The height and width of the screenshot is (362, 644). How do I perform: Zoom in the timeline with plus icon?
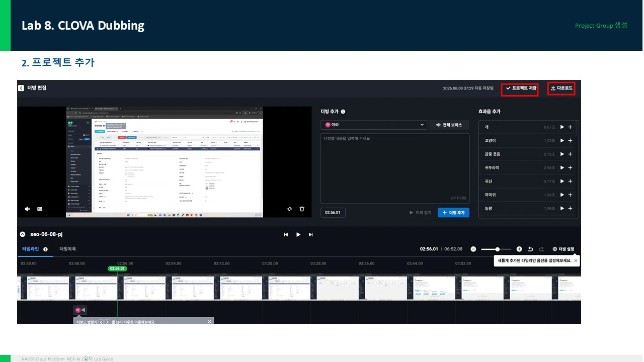tap(519, 249)
